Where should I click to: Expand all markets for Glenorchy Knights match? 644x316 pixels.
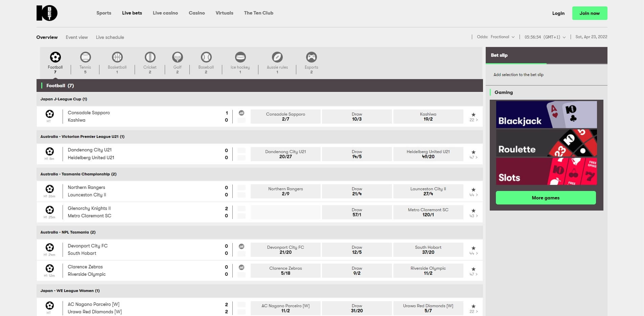(473, 216)
